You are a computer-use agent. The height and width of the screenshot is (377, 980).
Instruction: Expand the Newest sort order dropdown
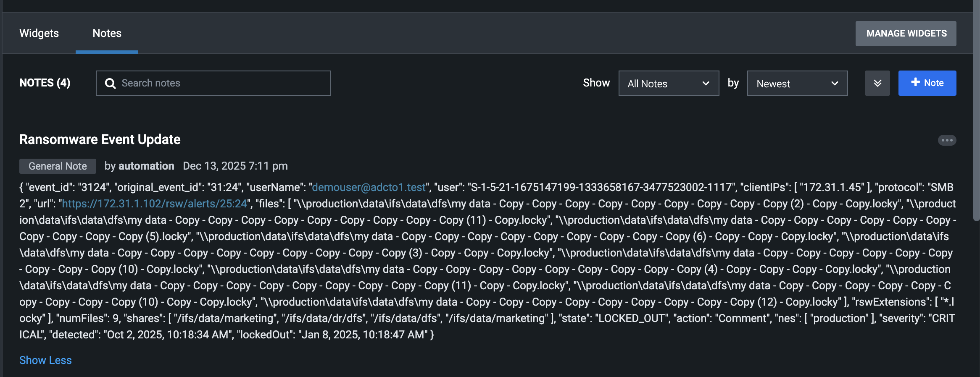[797, 84]
